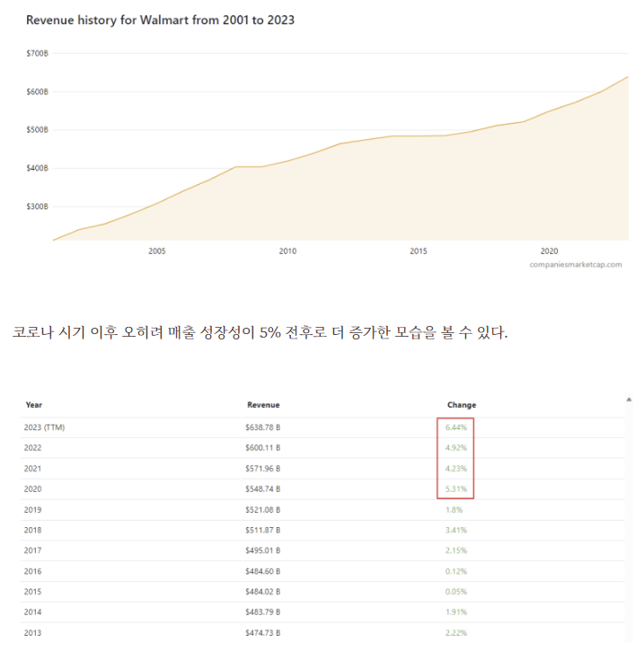Select the 2019 year cell

point(32,510)
